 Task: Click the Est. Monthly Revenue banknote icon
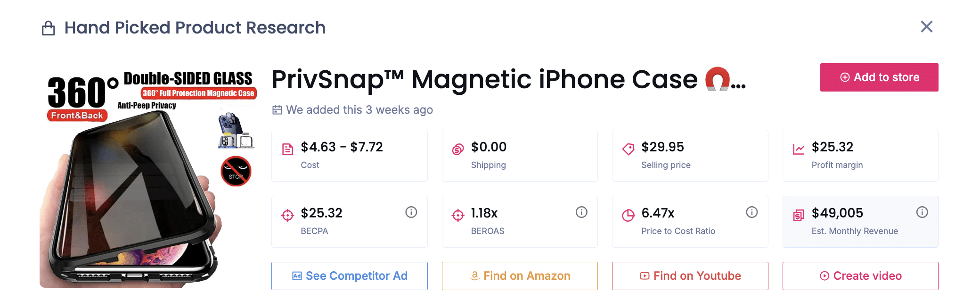[798, 215]
